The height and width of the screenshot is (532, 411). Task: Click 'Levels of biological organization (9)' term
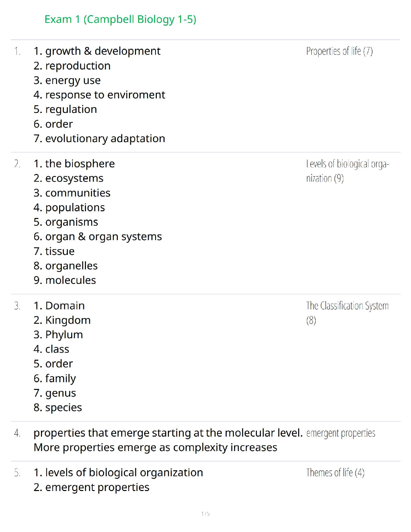tap(347, 171)
